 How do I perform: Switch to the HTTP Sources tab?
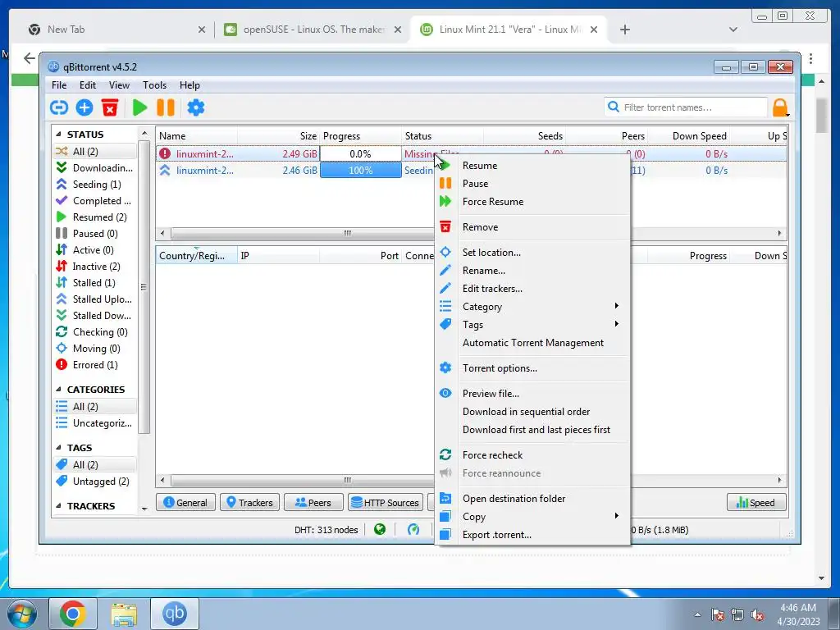[386, 503]
